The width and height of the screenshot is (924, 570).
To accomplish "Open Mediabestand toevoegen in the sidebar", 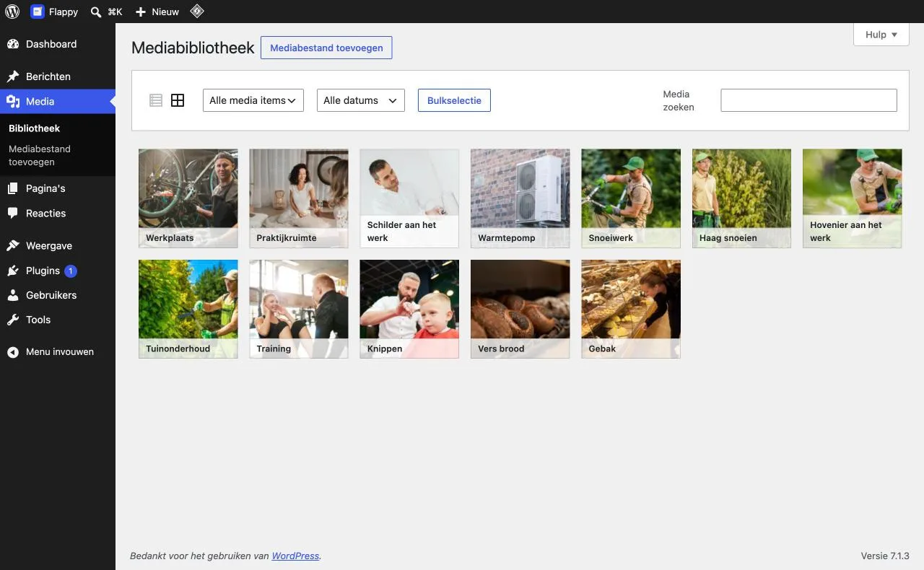I will coord(40,155).
